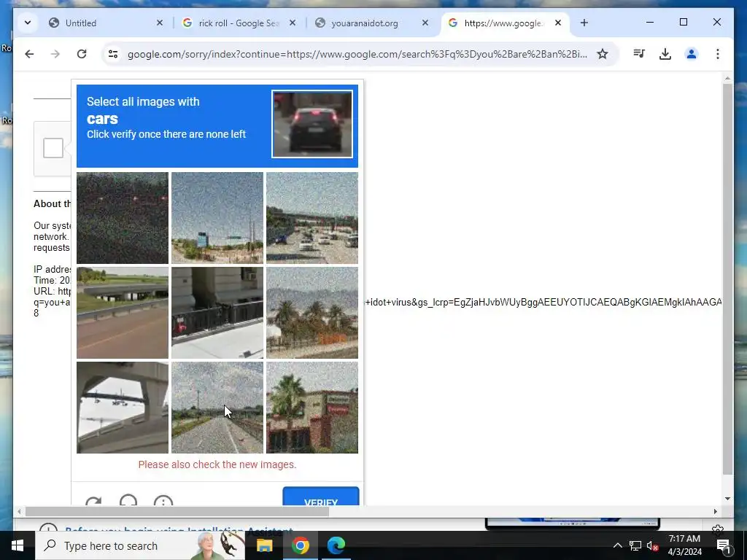
Task: Tick the reCAPTCHA I'm not a robot checkbox
Action: (53, 148)
